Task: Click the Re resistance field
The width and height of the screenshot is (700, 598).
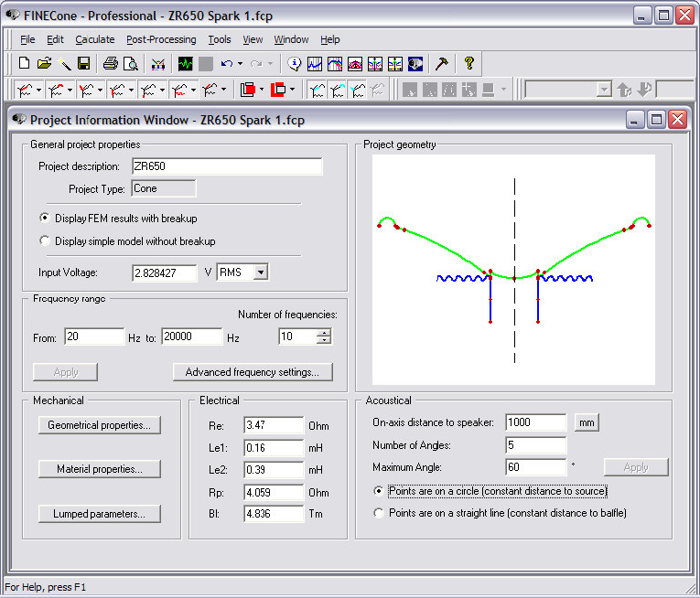Action: pos(274,425)
